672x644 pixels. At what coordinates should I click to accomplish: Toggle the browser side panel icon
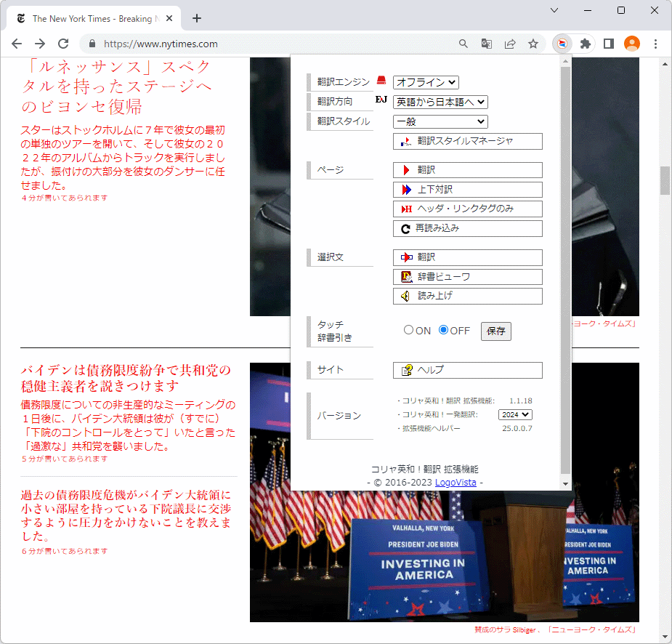click(609, 44)
